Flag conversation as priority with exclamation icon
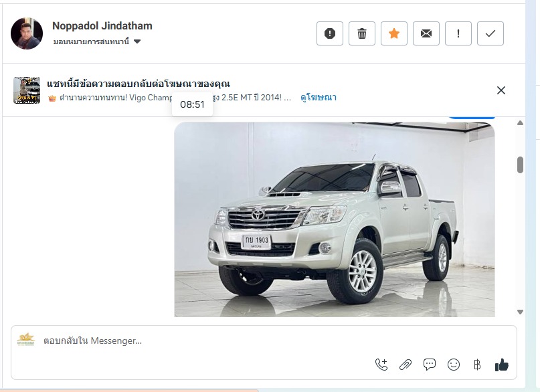 (458, 33)
